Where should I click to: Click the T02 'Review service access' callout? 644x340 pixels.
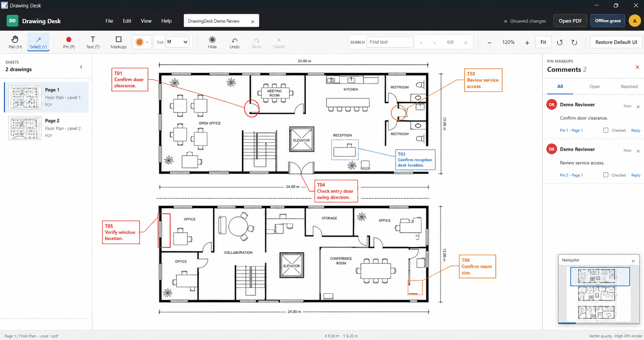(483, 80)
